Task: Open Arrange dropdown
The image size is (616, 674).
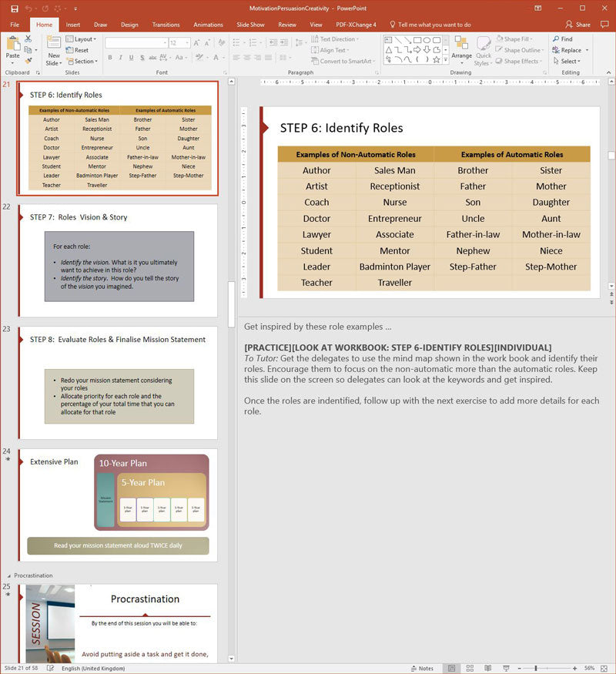Action: pyautogui.click(x=462, y=50)
